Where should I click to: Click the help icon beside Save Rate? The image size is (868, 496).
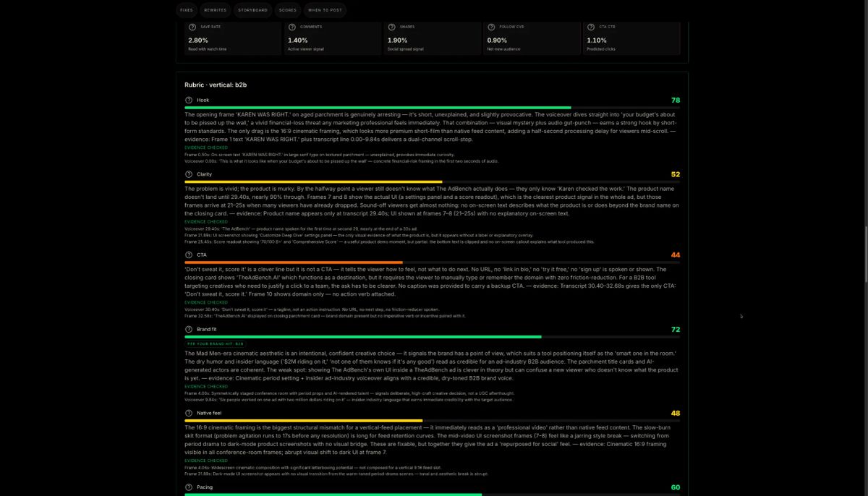click(x=192, y=27)
